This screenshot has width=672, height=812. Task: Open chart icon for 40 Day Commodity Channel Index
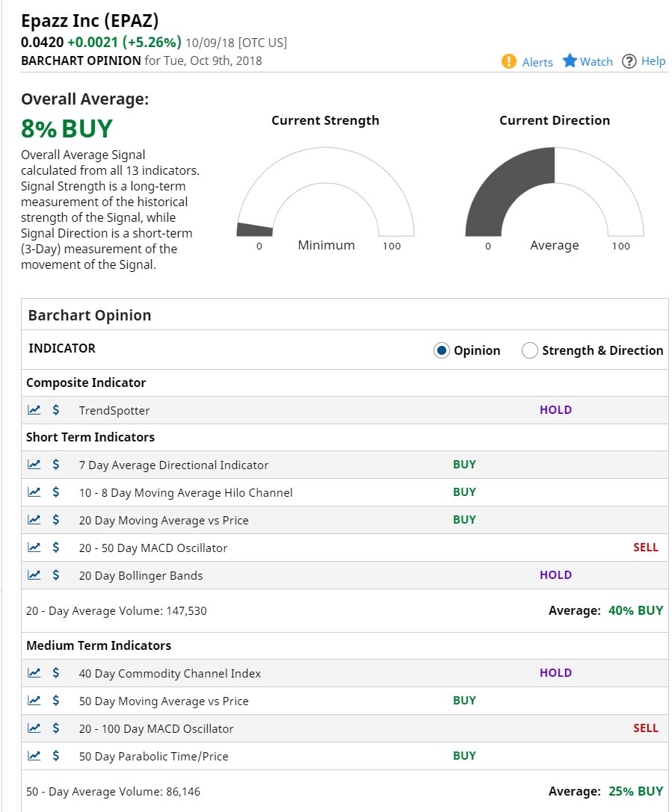tap(34, 673)
